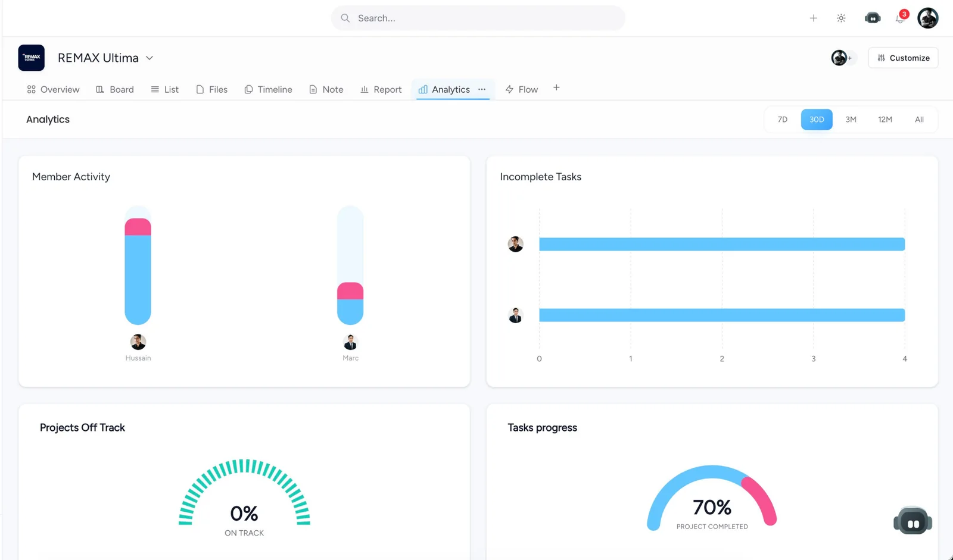The width and height of the screenshot is (953, 560).
Task: Select the All time range
Action: (919, 120)
